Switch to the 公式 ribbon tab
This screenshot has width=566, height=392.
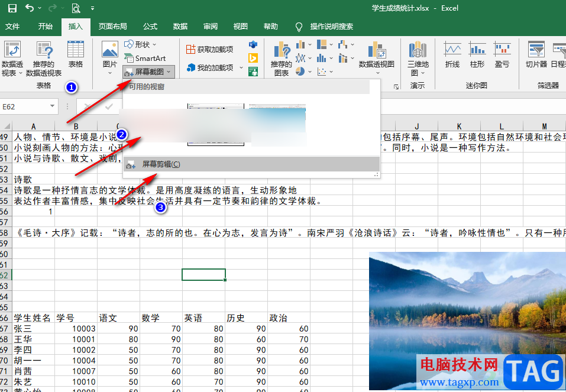[x=150, y=27]
